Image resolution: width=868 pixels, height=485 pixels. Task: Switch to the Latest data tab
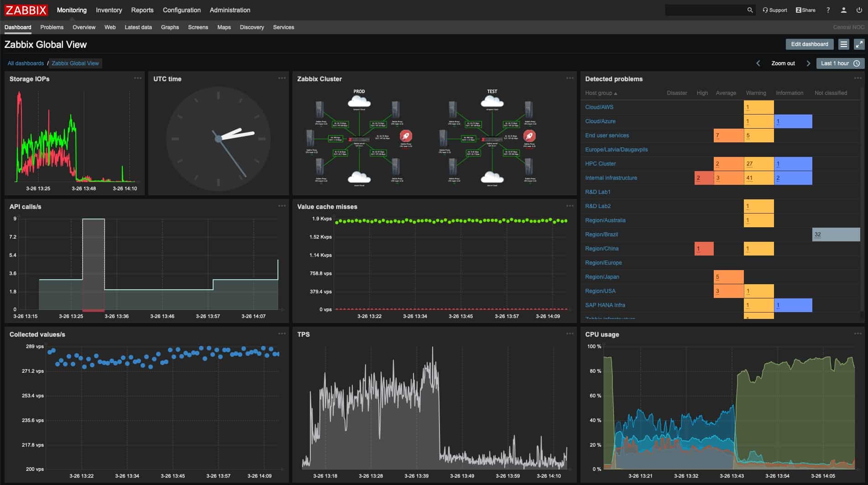click(138, 27)
